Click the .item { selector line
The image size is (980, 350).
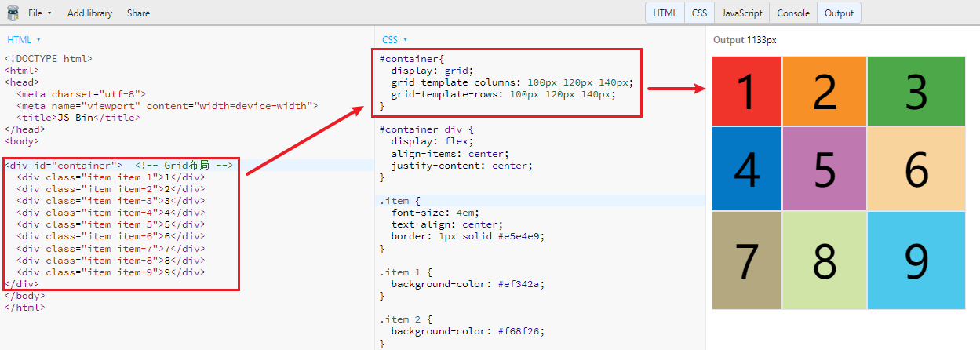(x=400, y=201)
